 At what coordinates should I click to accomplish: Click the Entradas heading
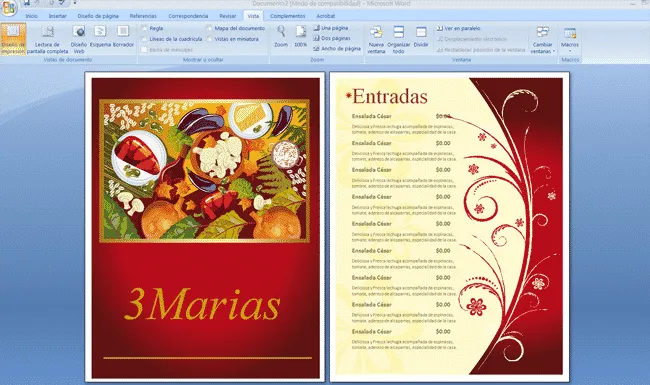(390, 97)
